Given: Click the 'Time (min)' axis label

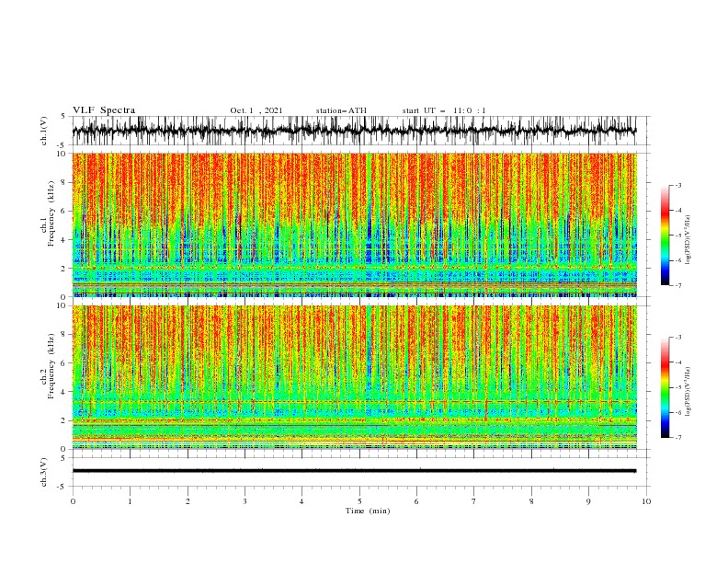Looking at the screenshot, I should pyautogui.click(x=368, y=511).
